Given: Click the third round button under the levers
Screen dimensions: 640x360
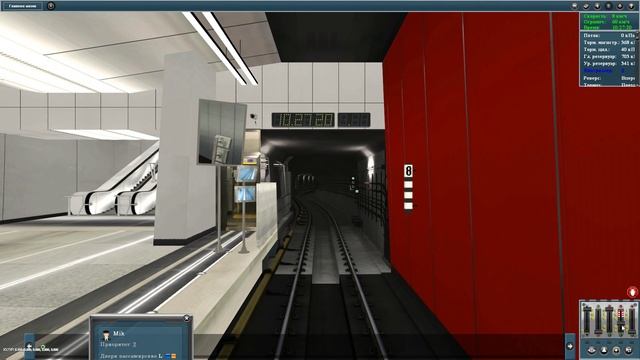Looking at the screenshot, I should pyautogui.click(x=616, y=350).
